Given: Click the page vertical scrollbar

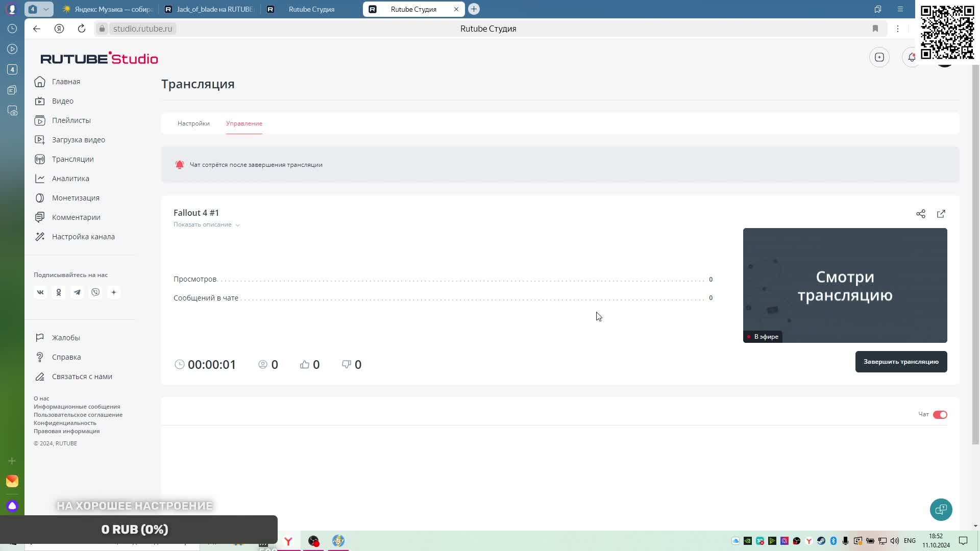Looking at the screenshot, I should pos(975,255).
